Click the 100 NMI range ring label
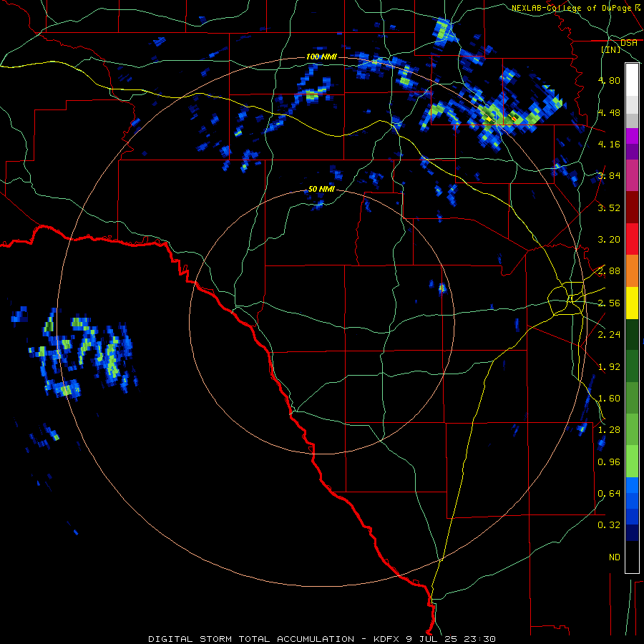The image size is (644, 644). tap(321, 57)
